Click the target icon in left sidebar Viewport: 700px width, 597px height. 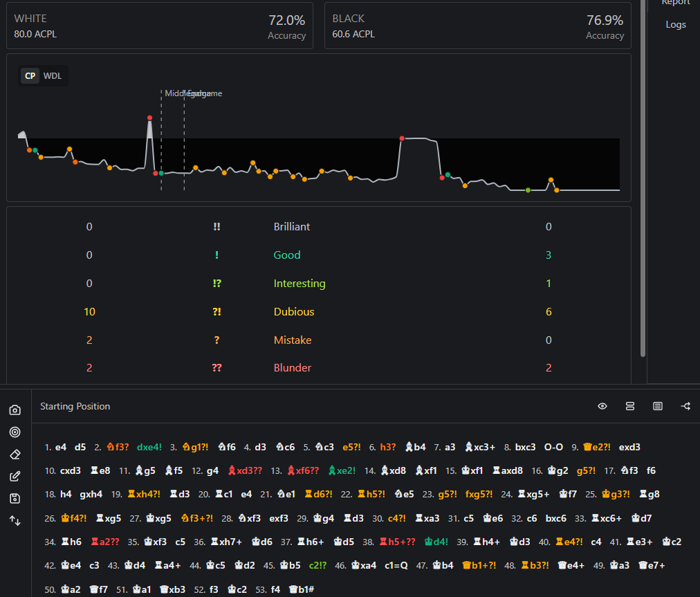coord(15,432)
